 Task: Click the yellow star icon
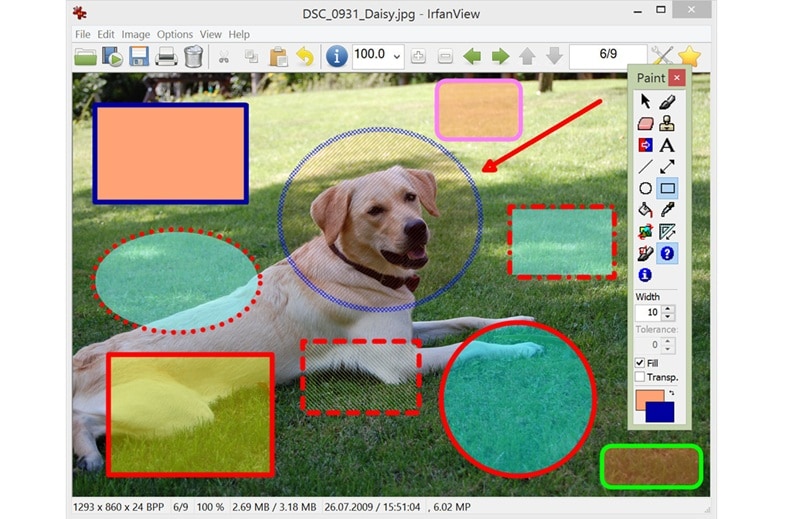click(x=689, y=56)
